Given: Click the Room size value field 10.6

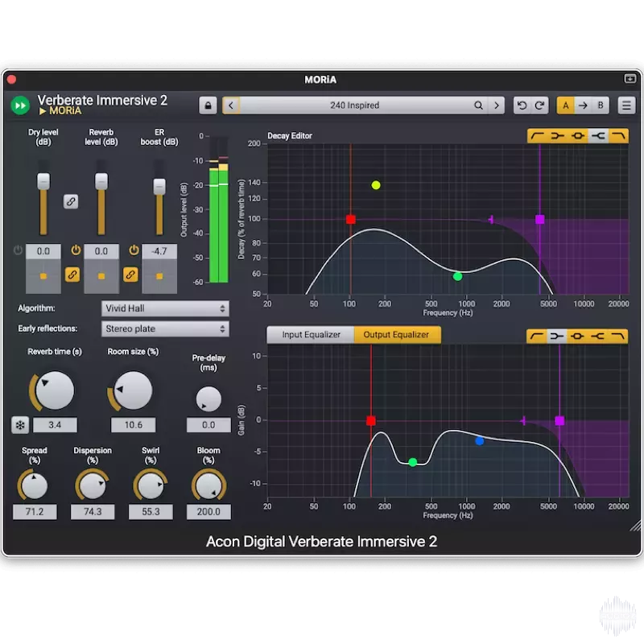Looking at the screenshot, I should click(x=133, y=425).
